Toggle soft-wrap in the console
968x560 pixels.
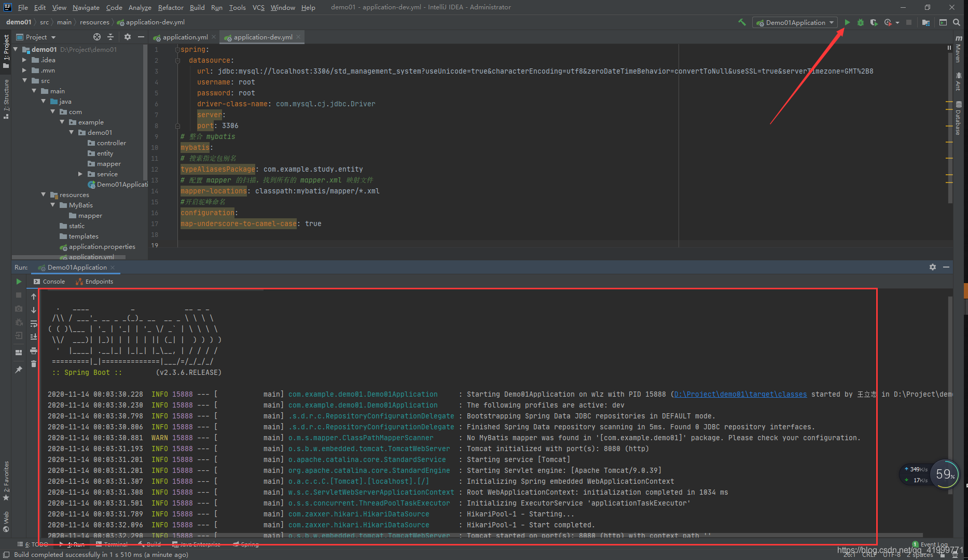34,324
